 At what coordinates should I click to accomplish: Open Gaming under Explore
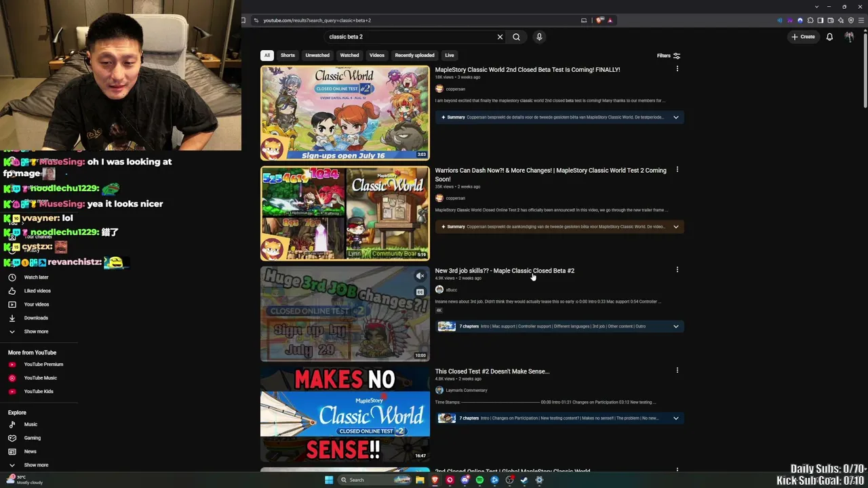pos(33,438)
